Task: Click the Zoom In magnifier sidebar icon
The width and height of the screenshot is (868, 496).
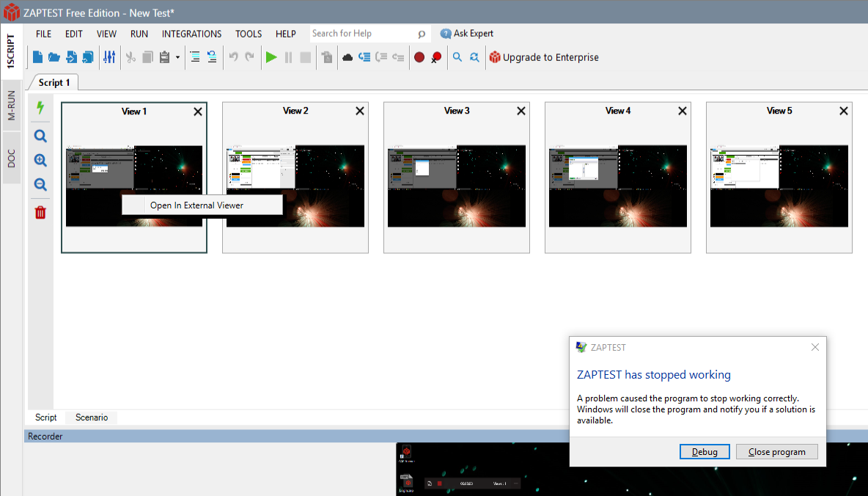Action: point(40,160)
